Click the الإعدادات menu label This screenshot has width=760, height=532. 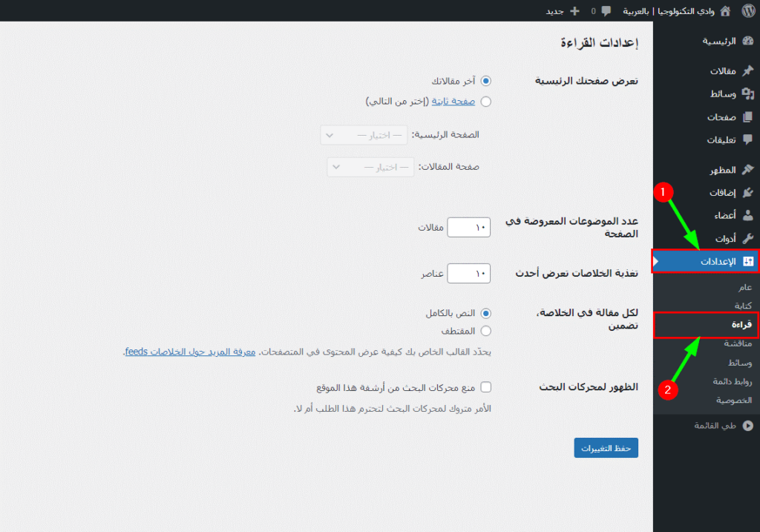pos(718,262)
